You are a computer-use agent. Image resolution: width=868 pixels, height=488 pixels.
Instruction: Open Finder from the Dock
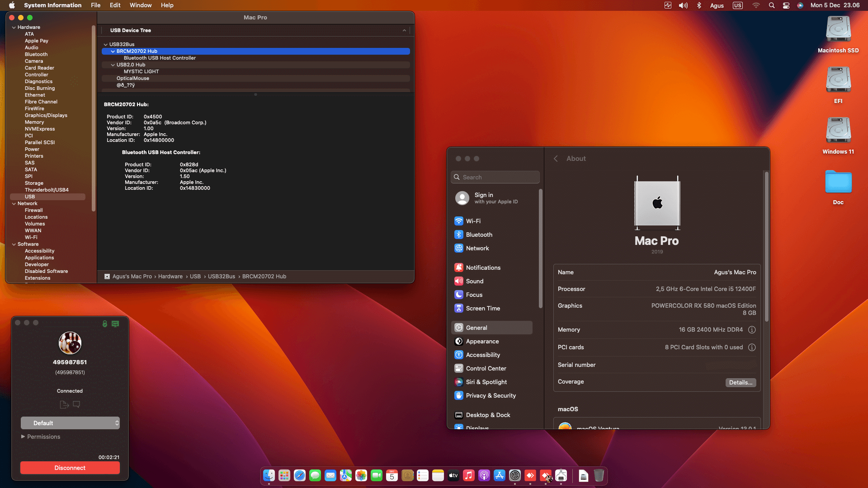click(269, 475)
